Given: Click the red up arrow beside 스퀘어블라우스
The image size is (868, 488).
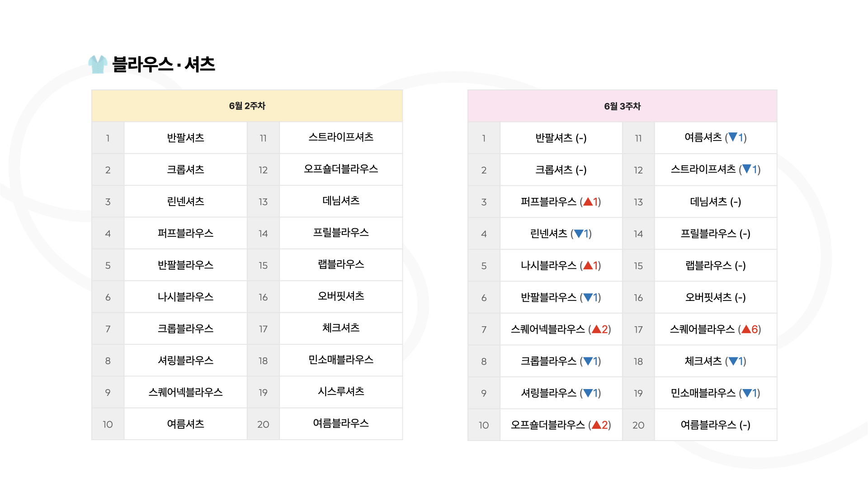Looking at the screenshot, I should pos(746,329).
